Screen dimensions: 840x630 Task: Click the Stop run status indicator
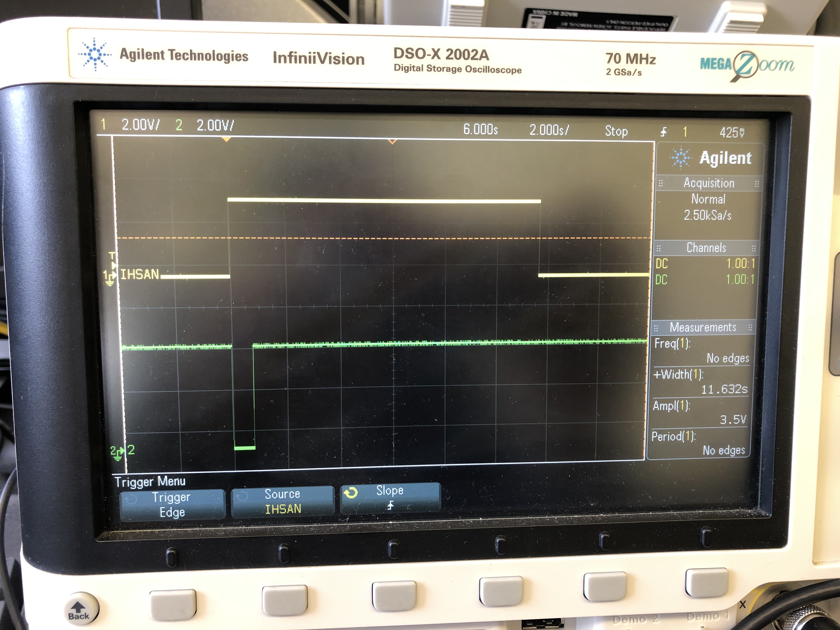[616, 131]
